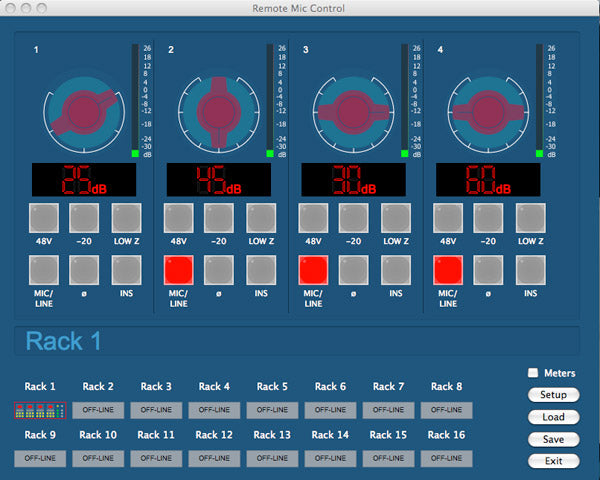Switch on LOW Z for channel 3

coord(396,218)
